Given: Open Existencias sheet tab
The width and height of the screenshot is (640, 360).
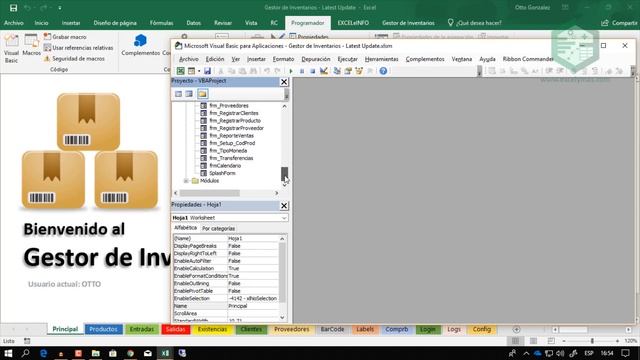Looking at the screenshot, I should tap(212, 329).
